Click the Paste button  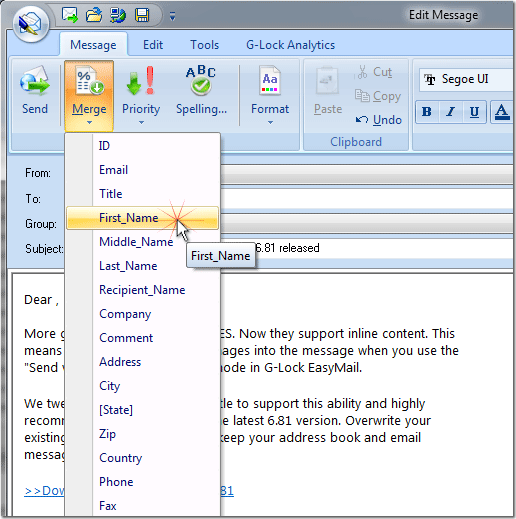click(x=328, y=91)
